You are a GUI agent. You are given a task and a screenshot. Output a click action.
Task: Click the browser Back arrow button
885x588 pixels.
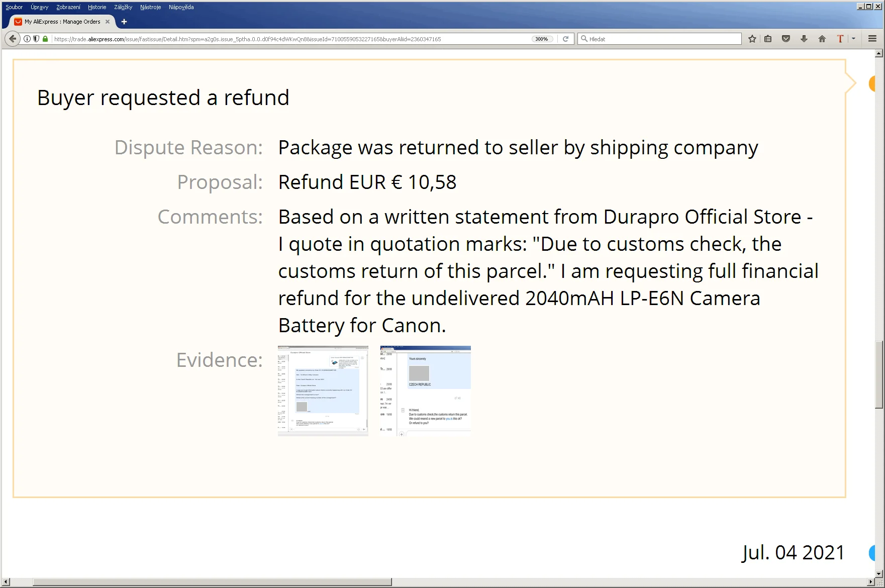(13, 39)
